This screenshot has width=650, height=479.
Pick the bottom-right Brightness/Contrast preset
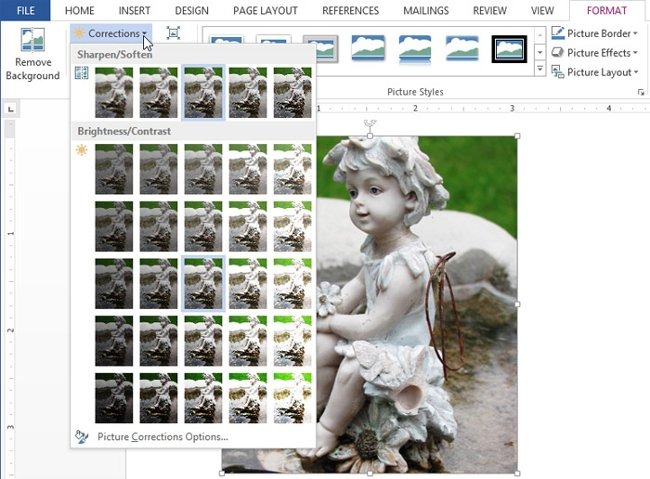tap(292, 397)
